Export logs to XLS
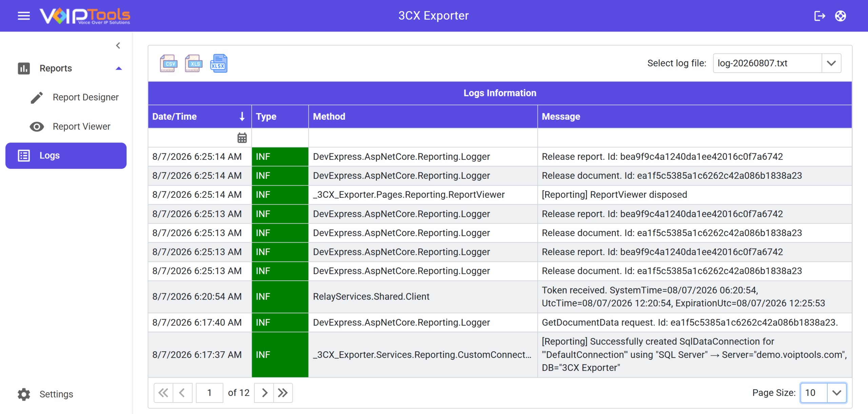868x414 pixels. tap(194, 63)
